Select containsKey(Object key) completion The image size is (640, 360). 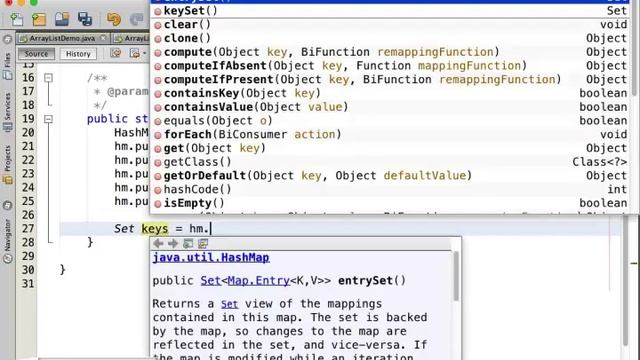(x=391, y=93)
